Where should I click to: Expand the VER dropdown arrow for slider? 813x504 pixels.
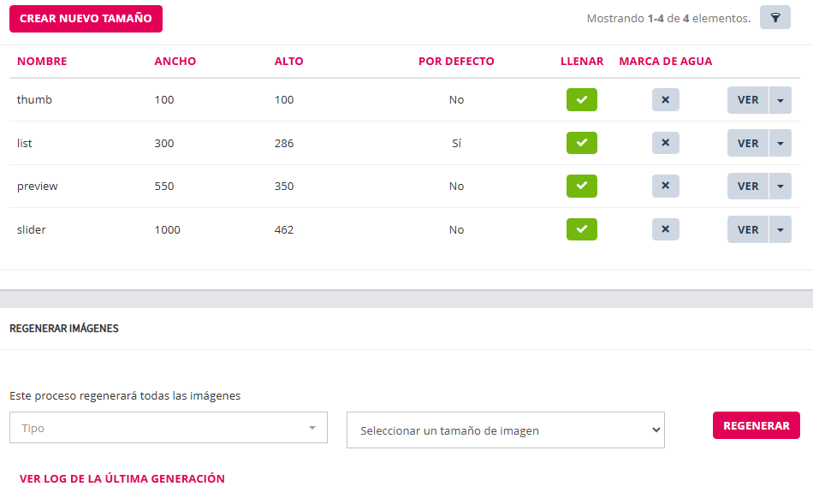(780, 229)
